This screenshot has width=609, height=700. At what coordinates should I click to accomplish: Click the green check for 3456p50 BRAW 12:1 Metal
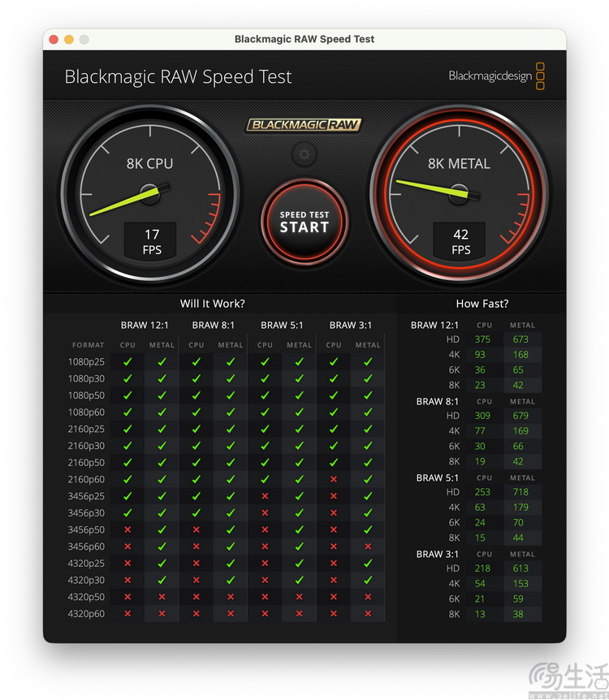pos(162,530)
